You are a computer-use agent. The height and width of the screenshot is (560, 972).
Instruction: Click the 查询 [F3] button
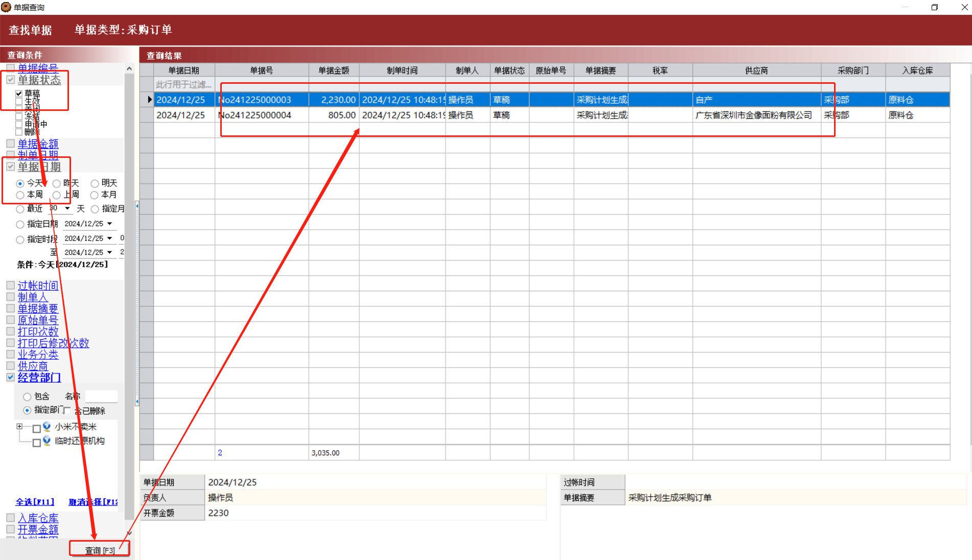tap(100, 550)
